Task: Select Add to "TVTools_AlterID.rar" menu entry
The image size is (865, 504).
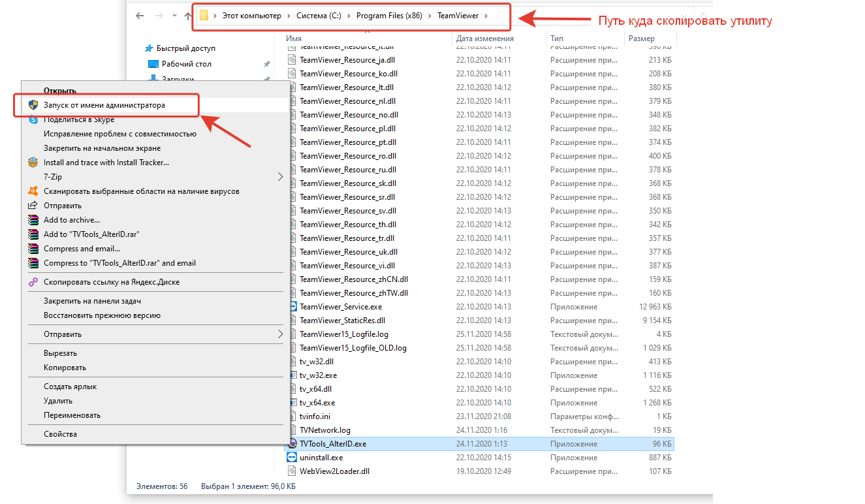Action: point(92,234)
